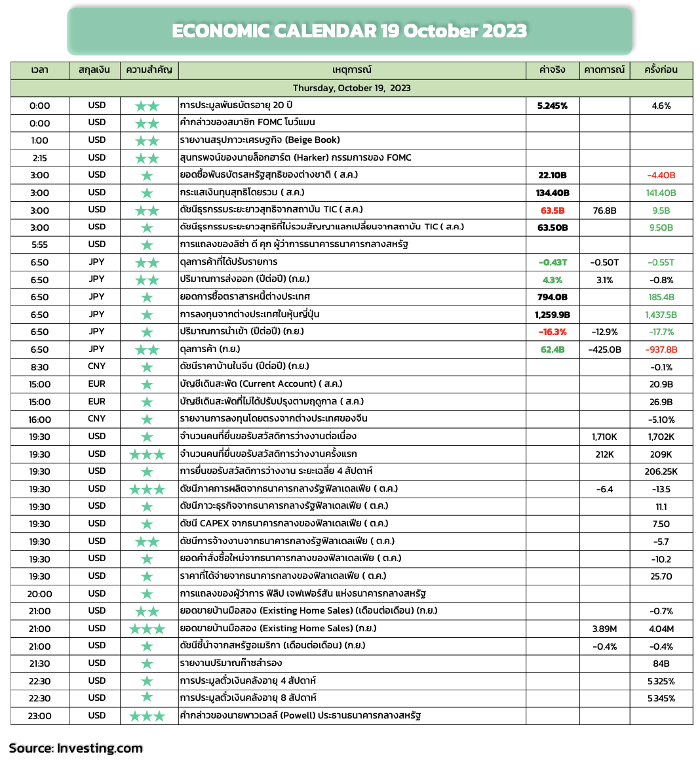The height and width of the screenshot is (767, 700).
Task: Click the event text with Current Account
Action: point(262,384)
